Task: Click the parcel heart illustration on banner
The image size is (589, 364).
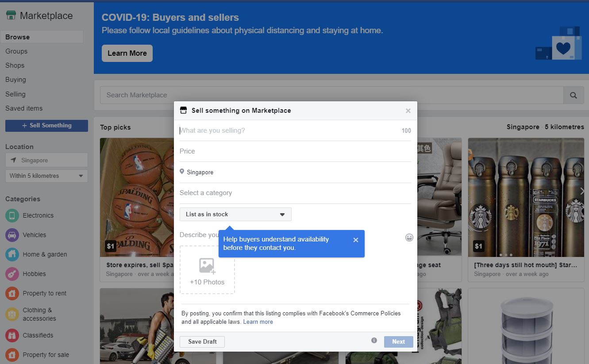Action: [558, 43]
